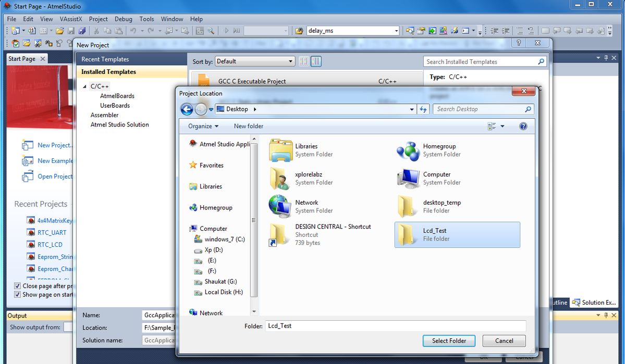Toggle Show page on startup checkbox

[18, 295]
